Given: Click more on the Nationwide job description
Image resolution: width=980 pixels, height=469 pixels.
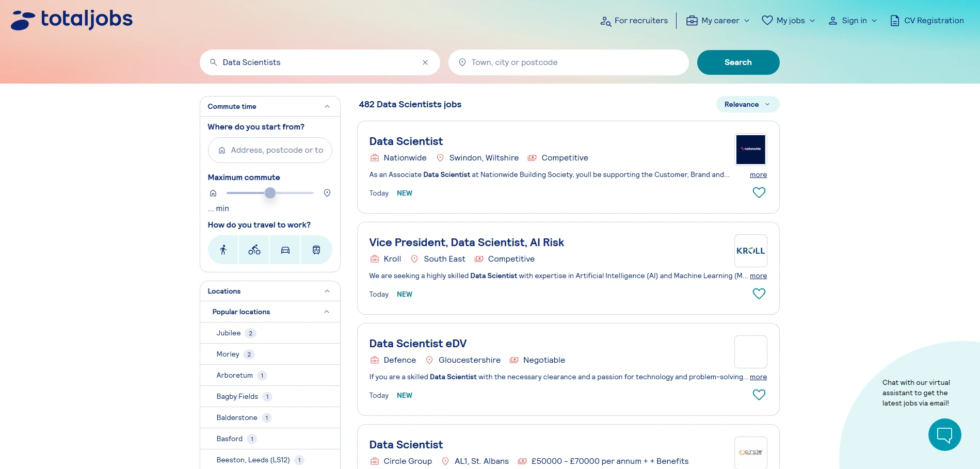Looking at the screenshot, I should [x=758, y=175].
